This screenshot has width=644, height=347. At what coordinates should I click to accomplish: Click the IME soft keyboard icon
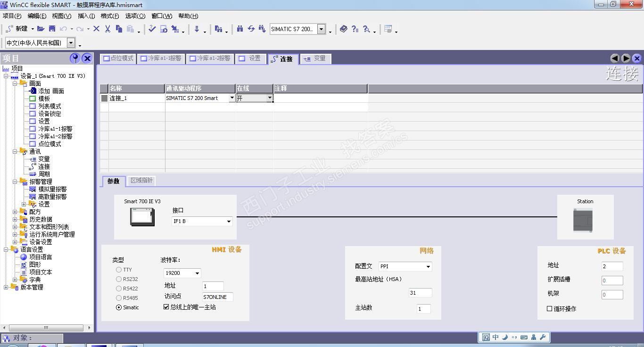[524, 337]
